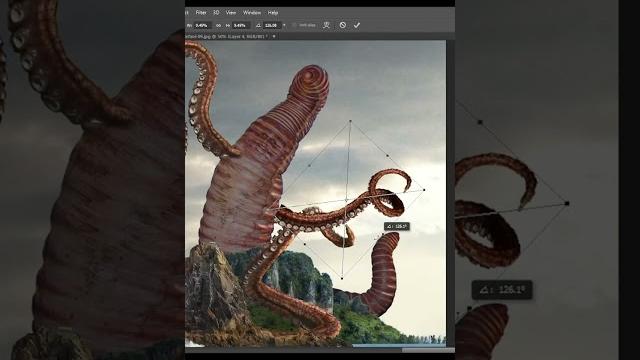This screenshot has height=360, width=640.
Task: Switch to warp mode icon
Action: (x=326, y=25)
